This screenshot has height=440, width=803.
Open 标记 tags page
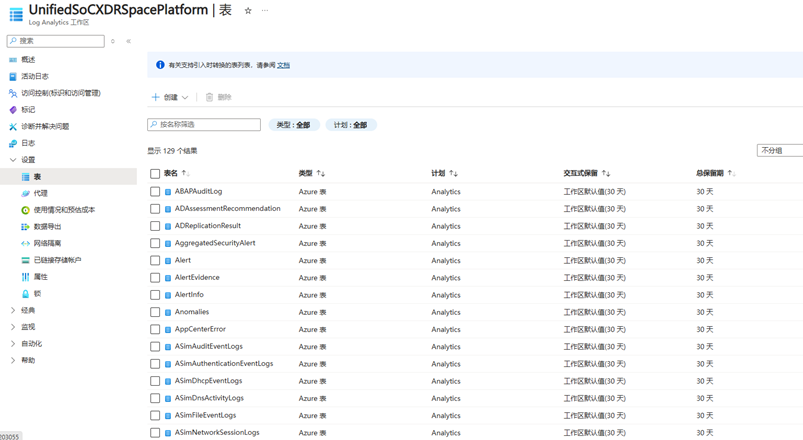pyautogui.click(x=28, y=110)
